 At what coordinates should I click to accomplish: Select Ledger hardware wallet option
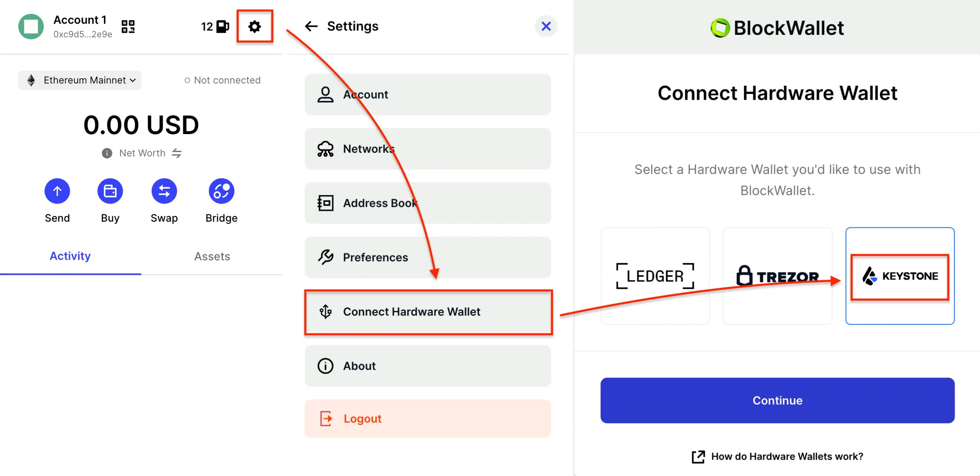point(655,276)
